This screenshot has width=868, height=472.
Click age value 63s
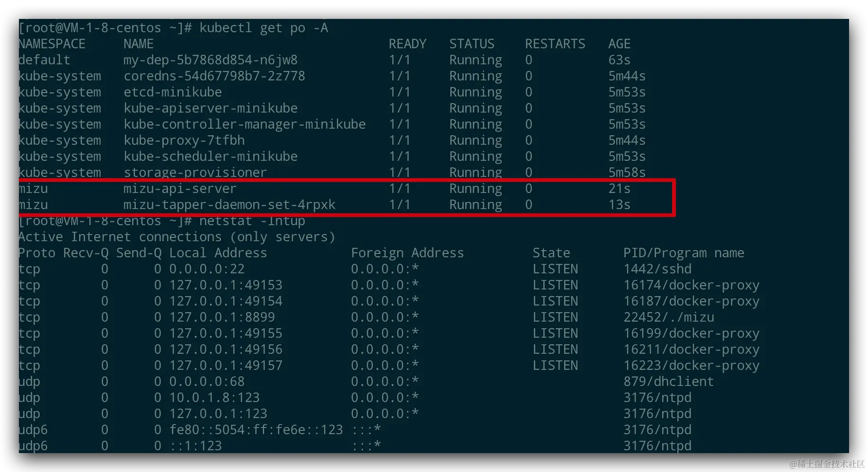click(x=620, y=60)
